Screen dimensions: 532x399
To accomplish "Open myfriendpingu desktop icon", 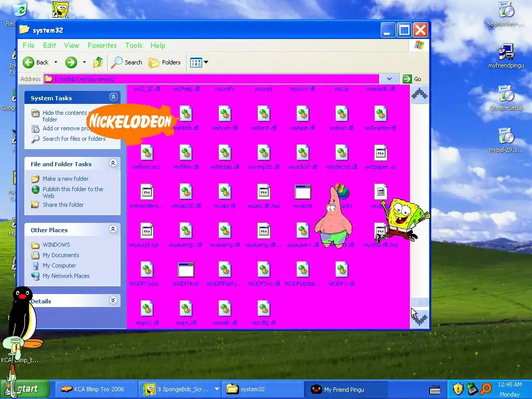I will (x=506, y=56).
